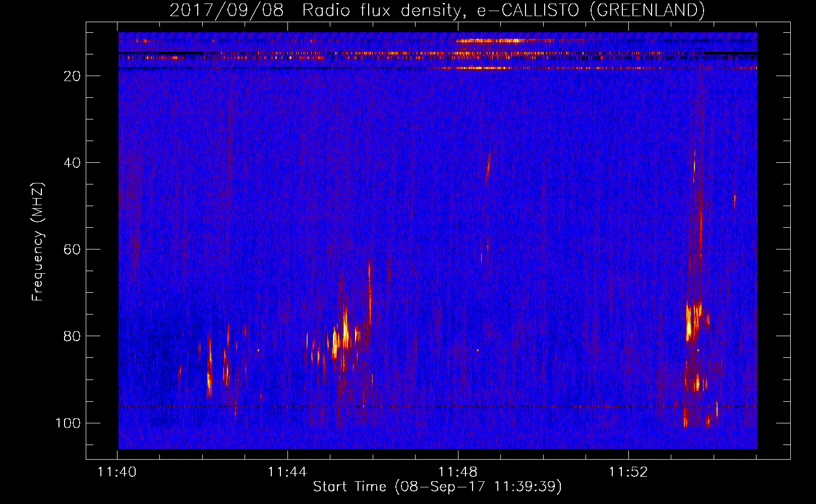Image resolution: width=816 pixels, height=504 pixels.
Task: Click the 11:48 time tick label
Action: click(x=458, y=472)
